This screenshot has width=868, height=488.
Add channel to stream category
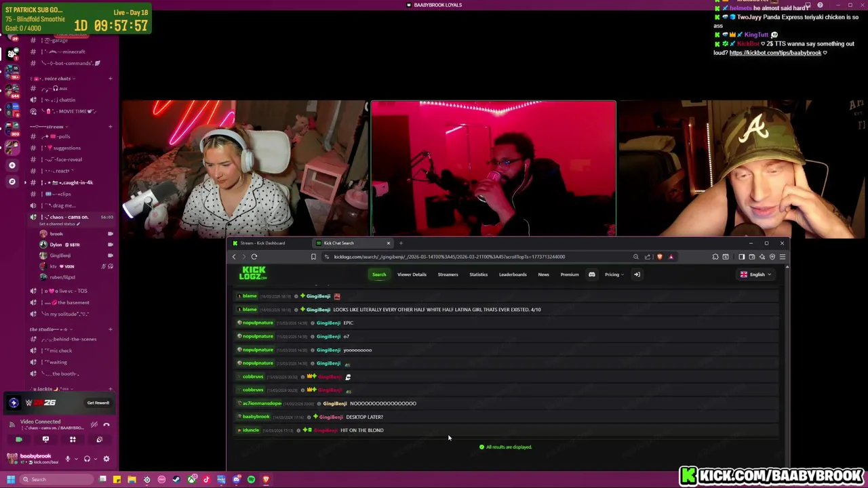110,127
